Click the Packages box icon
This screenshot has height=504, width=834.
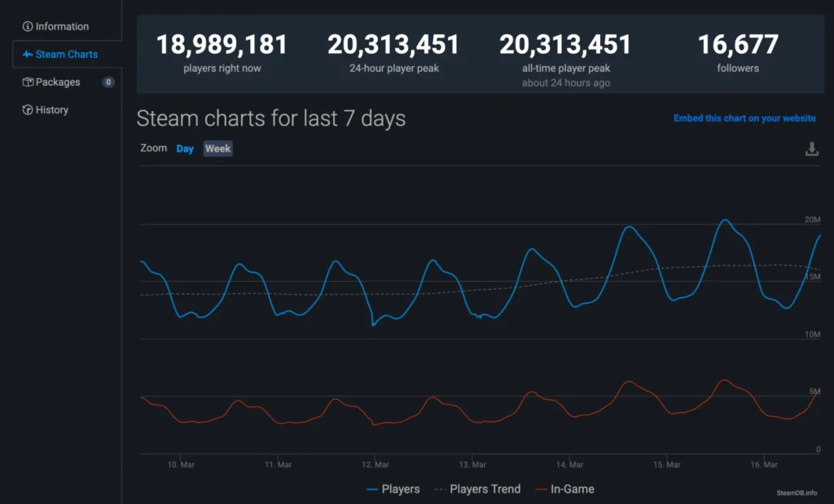(28, 82)
